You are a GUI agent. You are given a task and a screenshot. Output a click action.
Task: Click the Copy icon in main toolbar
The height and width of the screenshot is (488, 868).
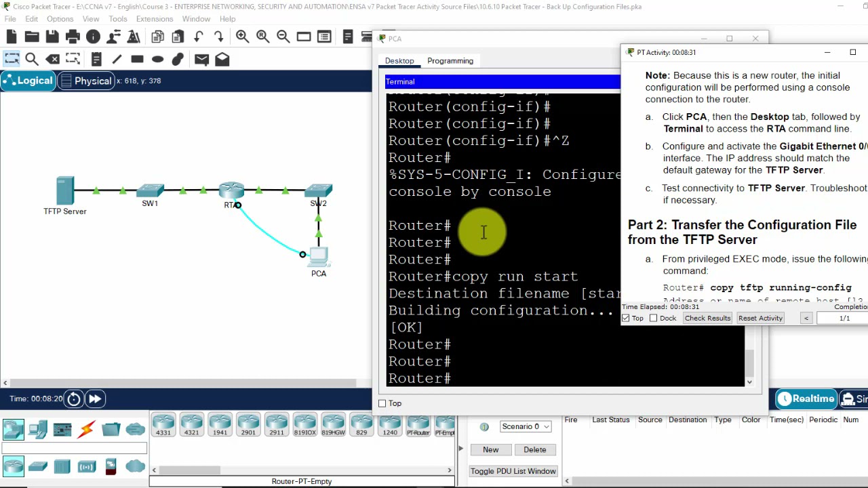coord(158,37)
